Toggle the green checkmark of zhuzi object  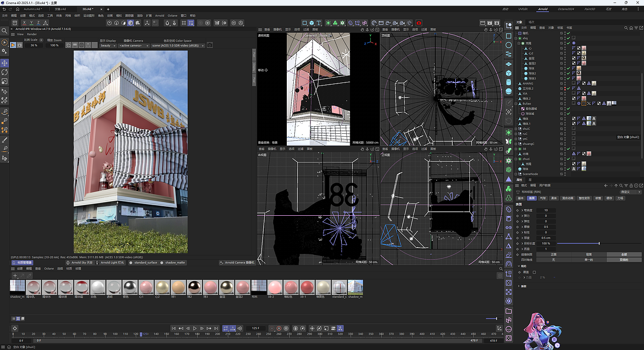point(568,159)
